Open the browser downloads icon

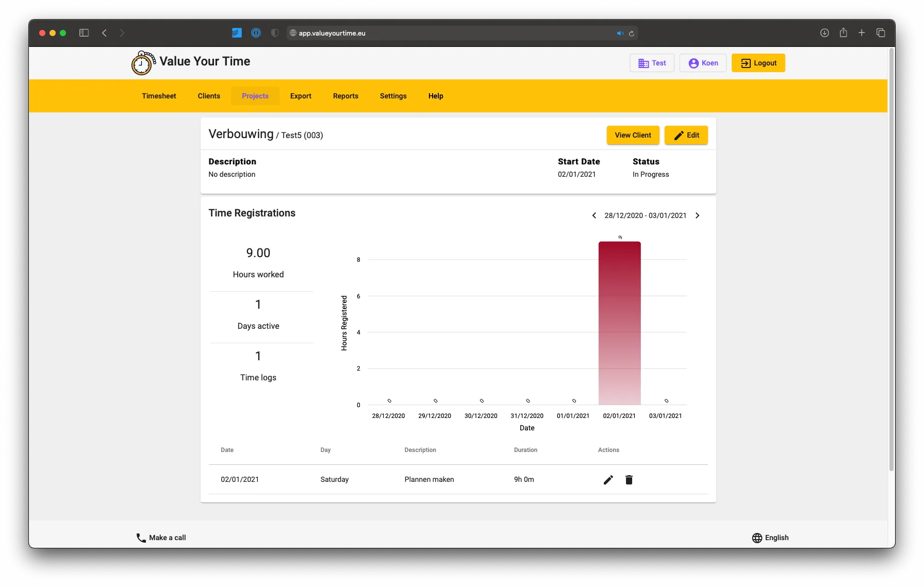coord(824,32)
